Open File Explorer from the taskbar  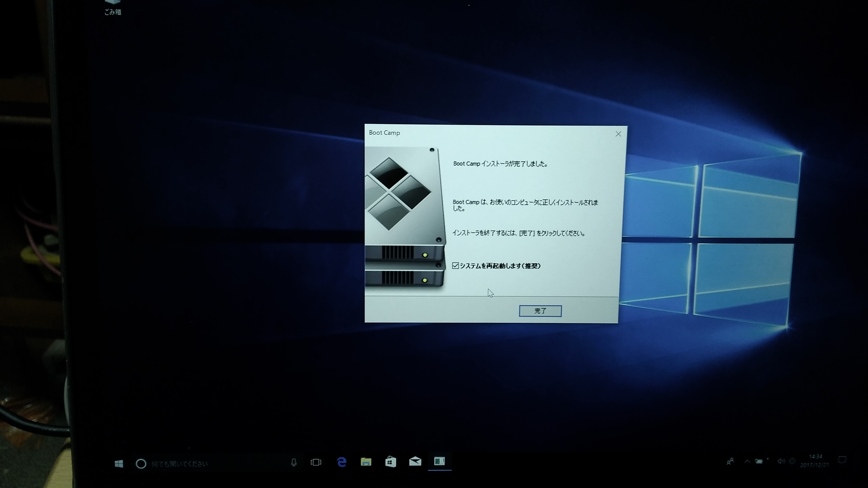point(366,462)
